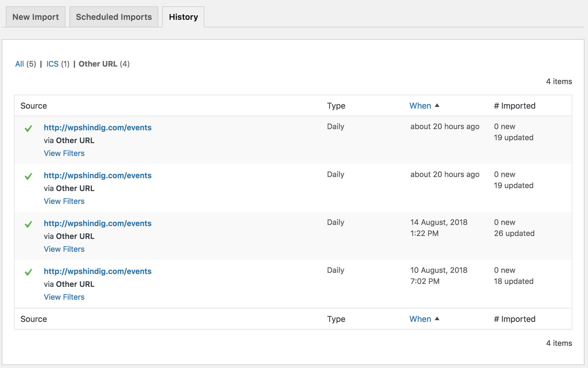The width and height of the screenshot is (588, 368).
Task: Expand View Filters on the second import row
Action: point(64,201)
